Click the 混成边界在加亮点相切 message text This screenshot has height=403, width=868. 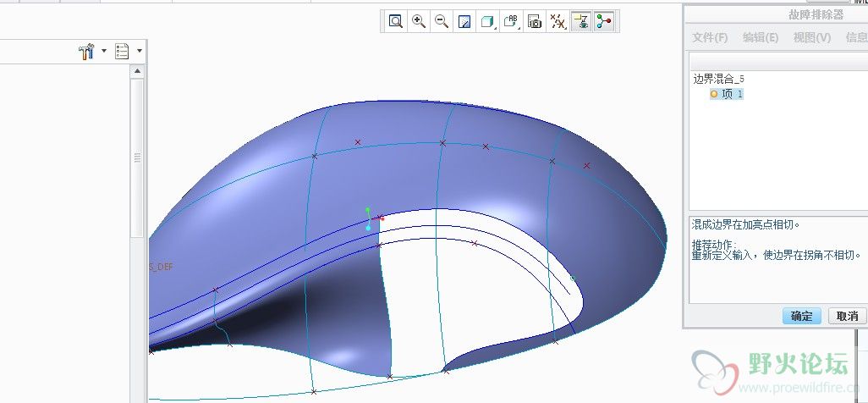746,224
